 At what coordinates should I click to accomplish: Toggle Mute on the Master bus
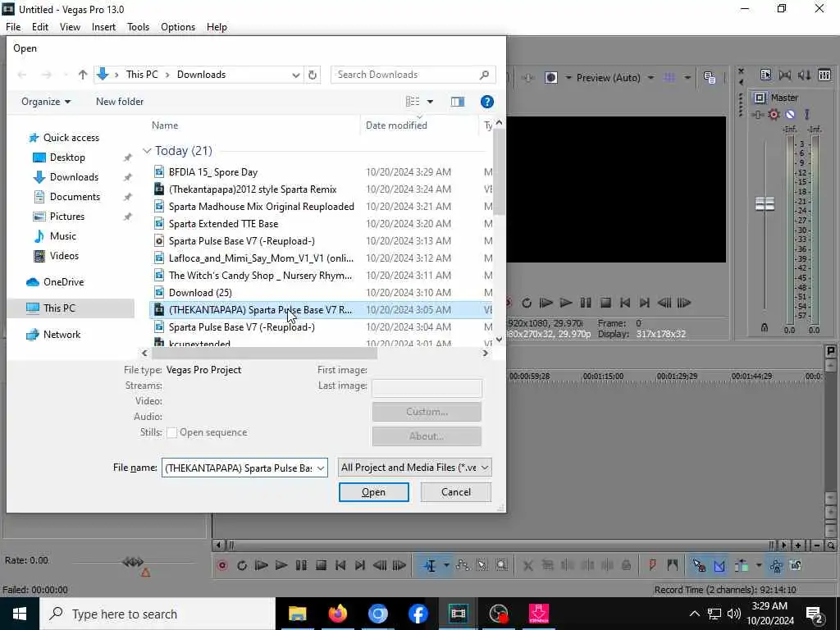[790, 114]
